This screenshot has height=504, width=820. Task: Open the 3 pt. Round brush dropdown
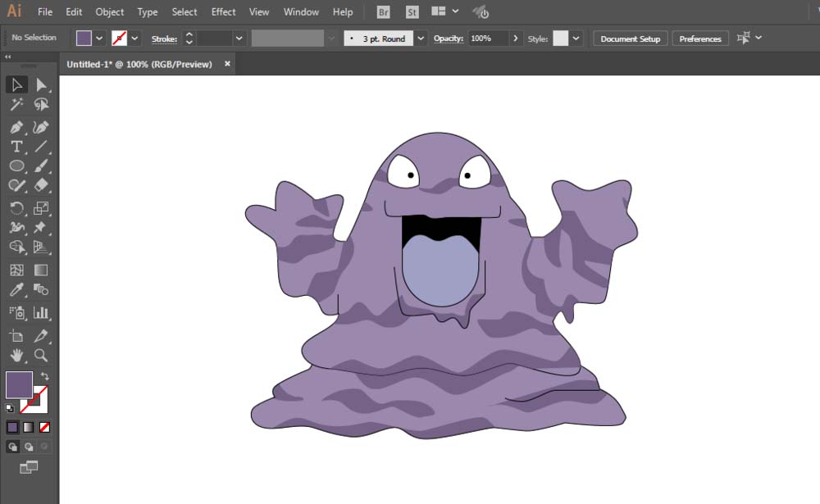[x=421, y=39]
